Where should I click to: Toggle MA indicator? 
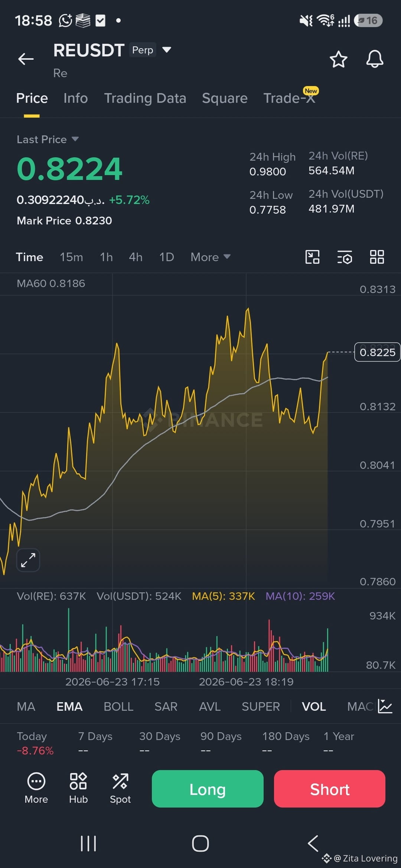click(26, 706)
